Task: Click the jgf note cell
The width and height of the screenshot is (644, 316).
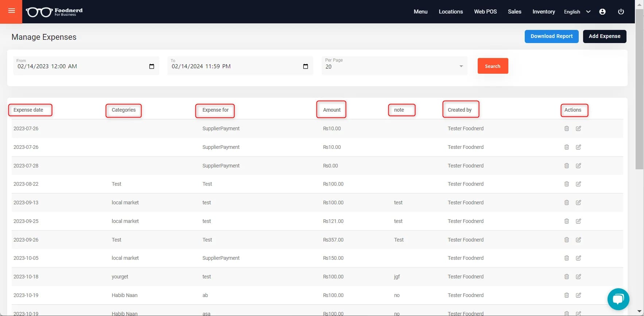Action: [x=397, y=277]
